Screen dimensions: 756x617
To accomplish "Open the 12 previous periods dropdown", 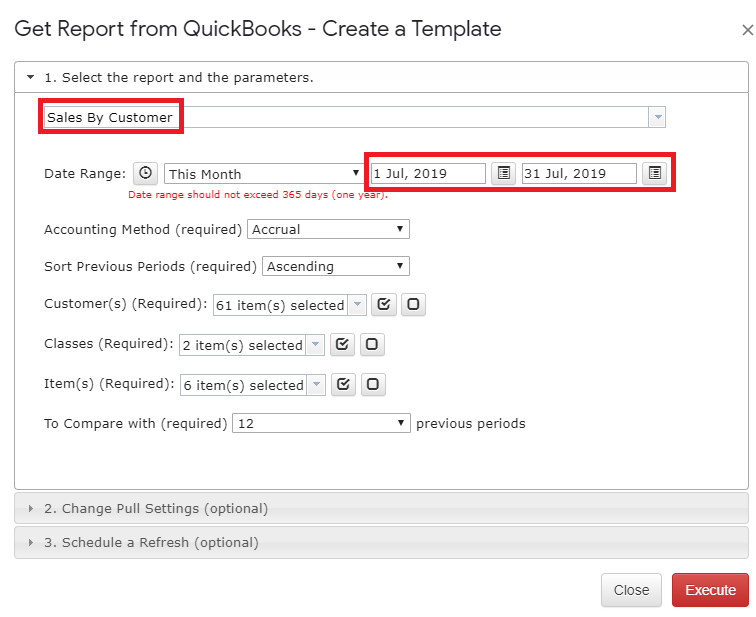I will (321, 423).
